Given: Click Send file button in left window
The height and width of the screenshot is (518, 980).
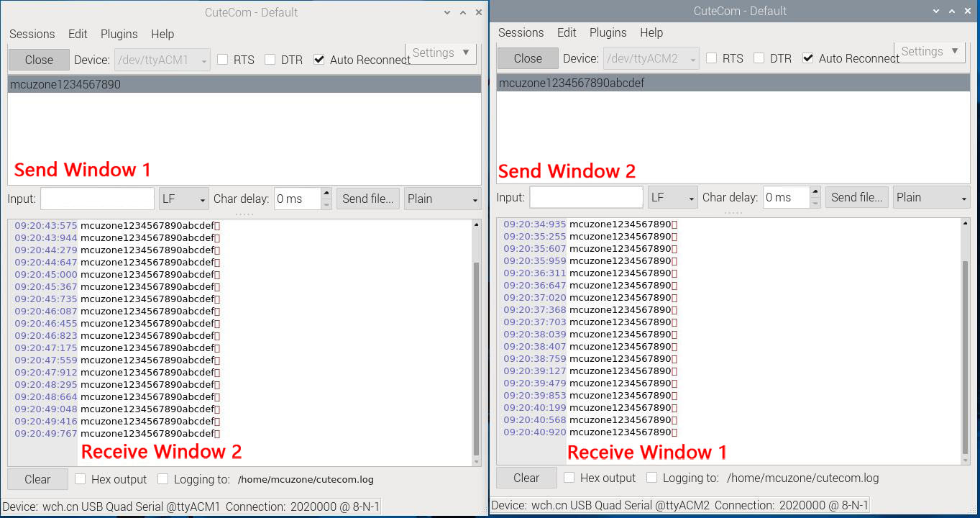Looking at the screenshot, I should tap(368, 199).
